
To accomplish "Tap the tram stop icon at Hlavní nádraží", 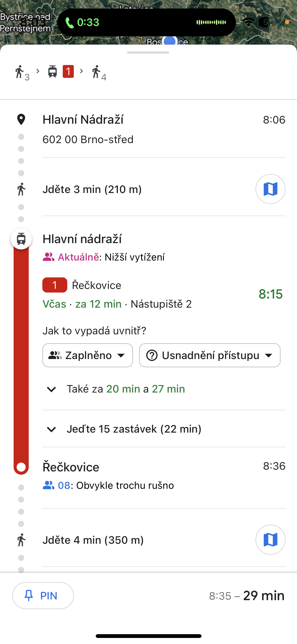I will (21, 239).
